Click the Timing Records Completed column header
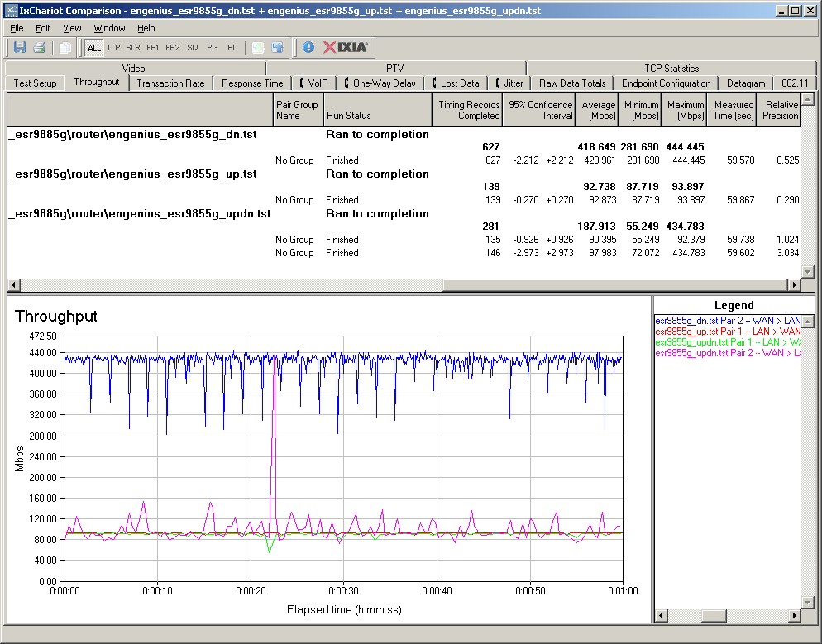The width and height of the screenshot is (822, 644). (467, 110)
